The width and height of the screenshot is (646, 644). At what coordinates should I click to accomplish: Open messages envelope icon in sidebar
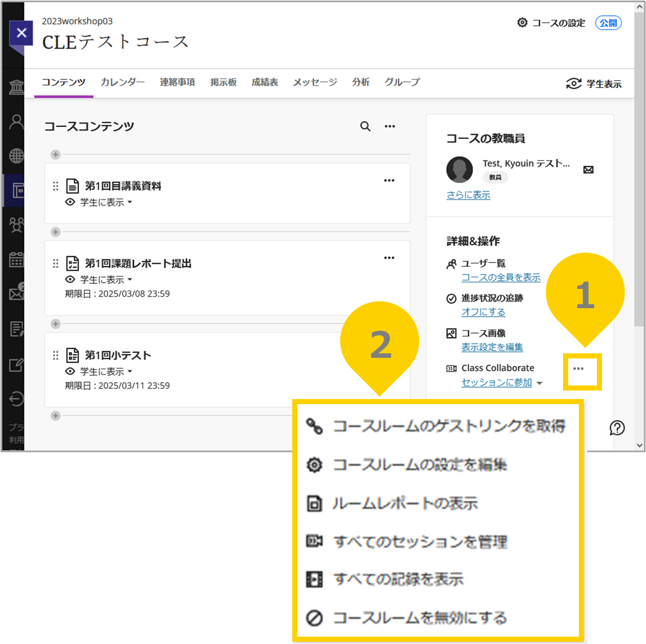coord(16,292)
